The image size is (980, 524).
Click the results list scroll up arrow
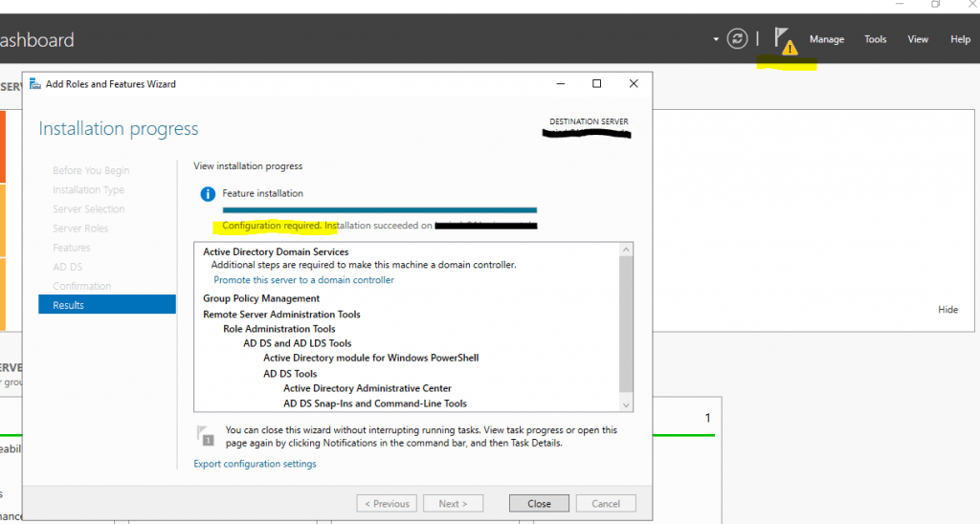pos(626,250)
